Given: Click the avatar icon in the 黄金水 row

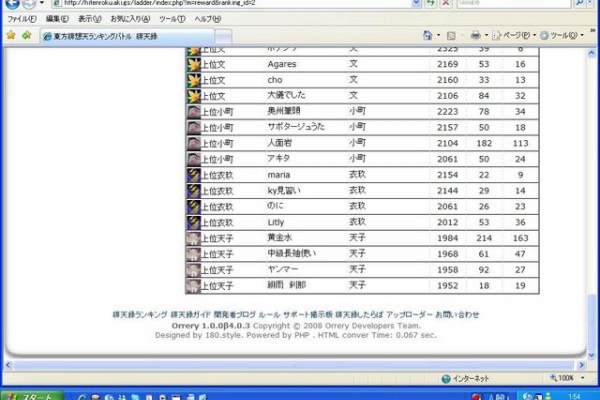Looking at the screenshot, I should coord(194,238).
